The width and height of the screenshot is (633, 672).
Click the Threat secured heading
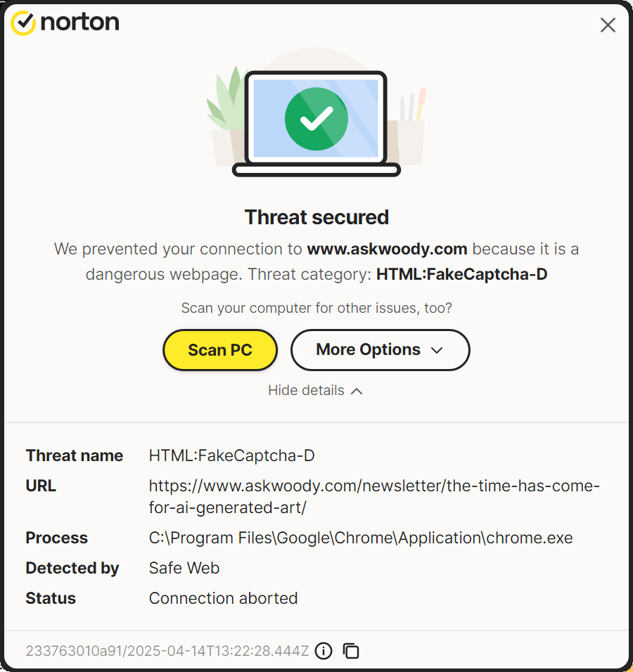click(x=316, y=217)
